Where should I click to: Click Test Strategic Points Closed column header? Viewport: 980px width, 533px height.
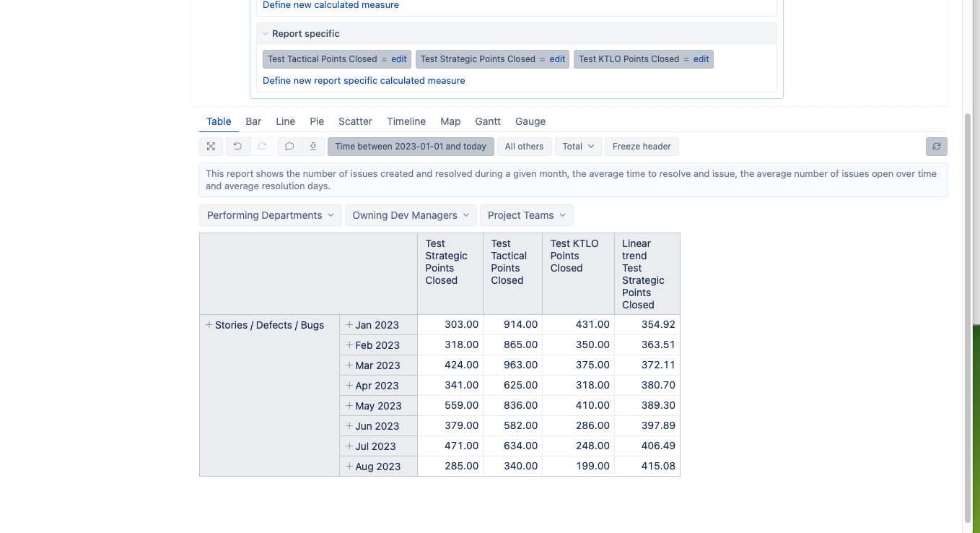(x=450, y=274)
